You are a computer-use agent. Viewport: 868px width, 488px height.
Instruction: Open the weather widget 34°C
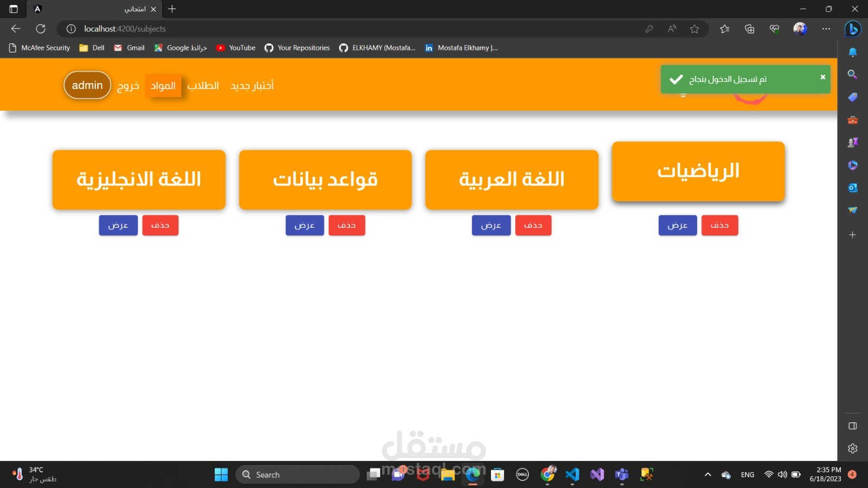35,474
